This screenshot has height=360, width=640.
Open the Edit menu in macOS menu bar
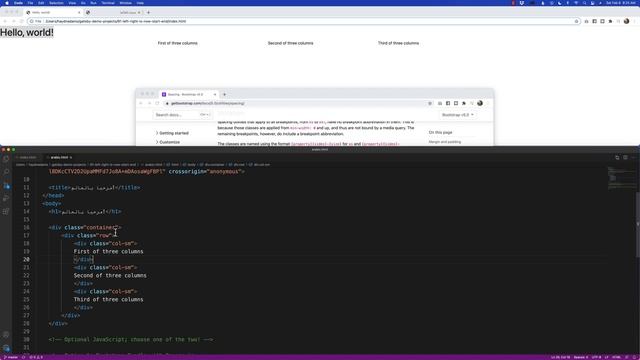pyautogui.click(x=41, y=3)
